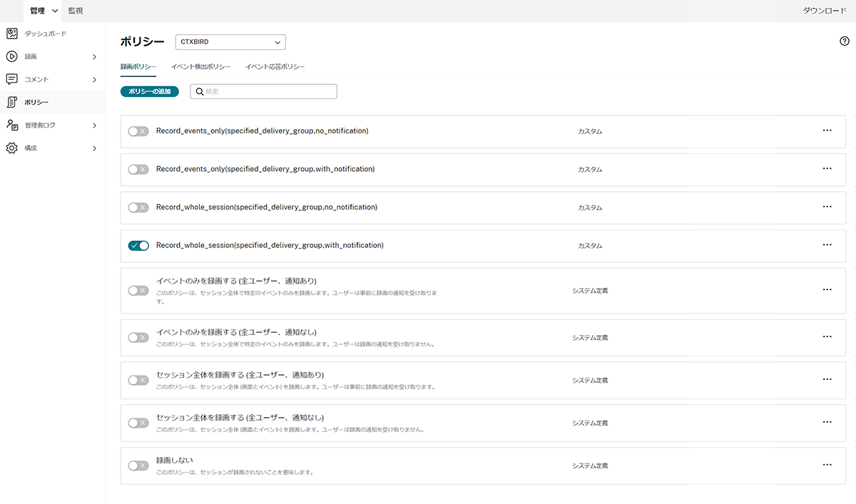Switch to the イベント応答ポリシー tab

click(275, 66)
